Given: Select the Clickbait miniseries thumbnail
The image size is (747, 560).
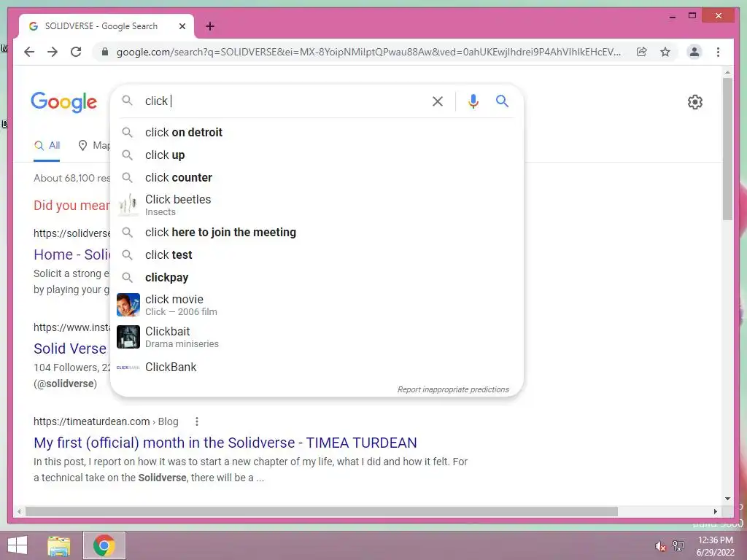Looking at the screenshot, I should [x=128, y=337].
